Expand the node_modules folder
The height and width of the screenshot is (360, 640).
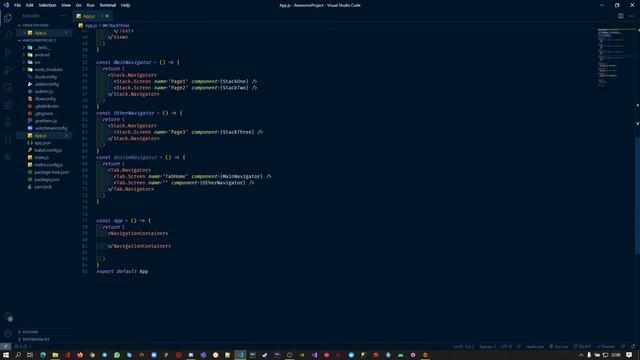[45, 69]
